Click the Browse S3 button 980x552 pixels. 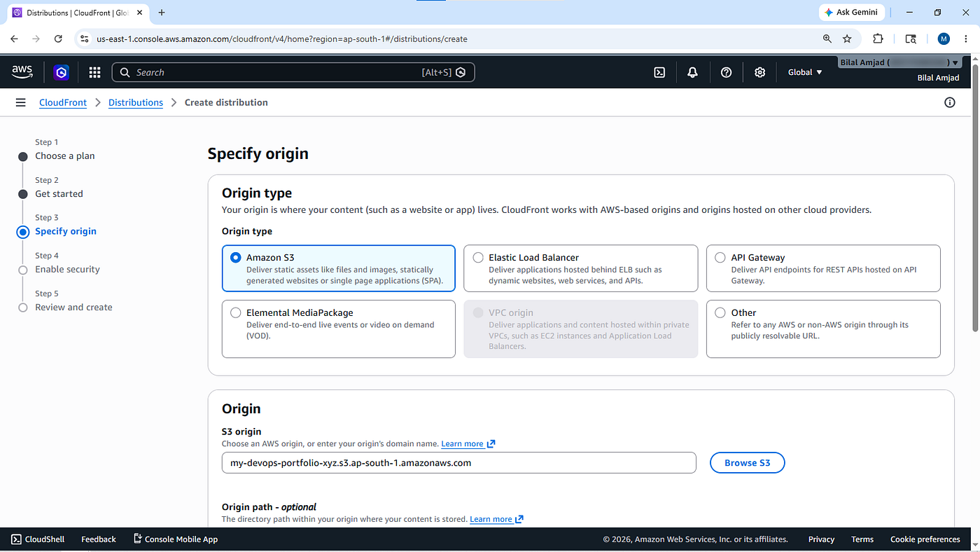748,462
